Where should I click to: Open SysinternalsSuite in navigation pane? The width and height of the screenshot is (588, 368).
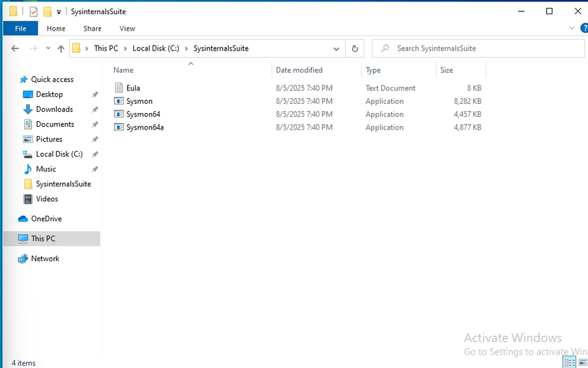(x=63, y=184)
